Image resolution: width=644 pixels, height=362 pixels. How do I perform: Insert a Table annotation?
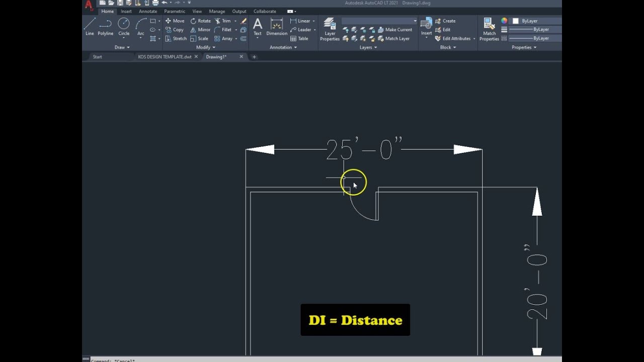tap(299, 38)
